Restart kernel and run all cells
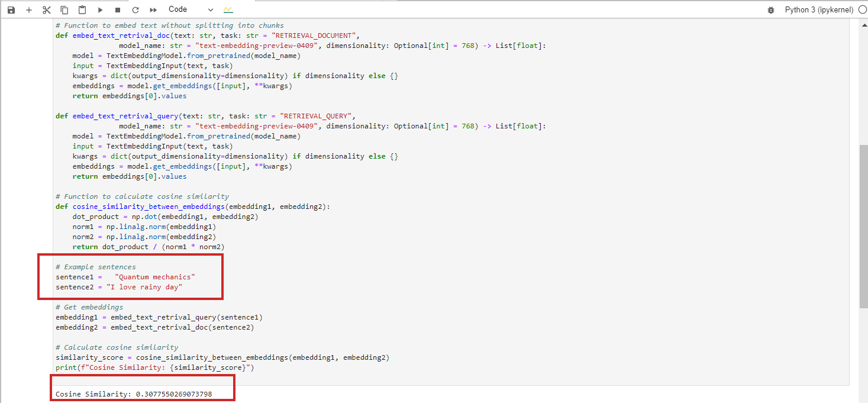The image size is (868, 403). pyautogui.click(x=151, y=9)
